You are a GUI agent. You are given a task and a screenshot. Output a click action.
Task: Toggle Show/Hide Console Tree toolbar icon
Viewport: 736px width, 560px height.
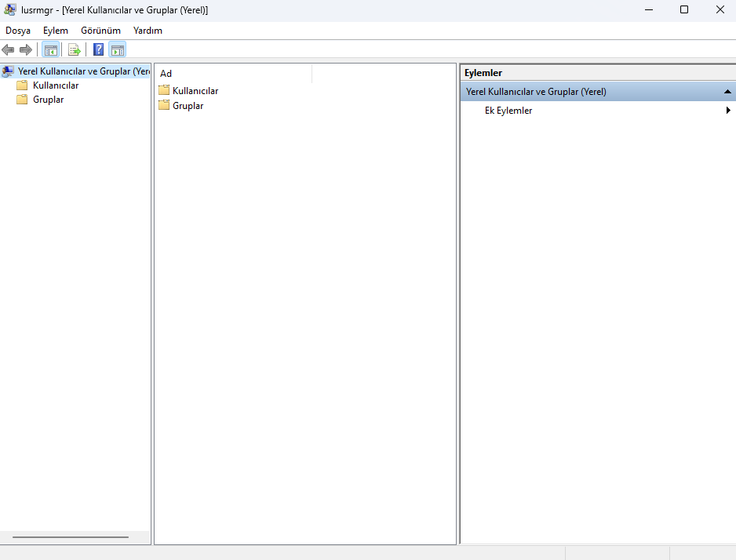tap(51, 49)
